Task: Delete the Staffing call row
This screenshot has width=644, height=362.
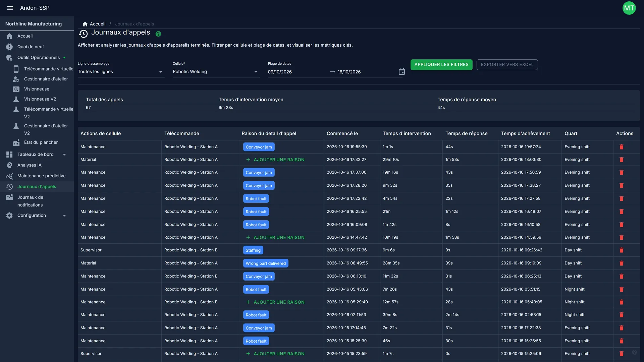Action: [621, 250]
